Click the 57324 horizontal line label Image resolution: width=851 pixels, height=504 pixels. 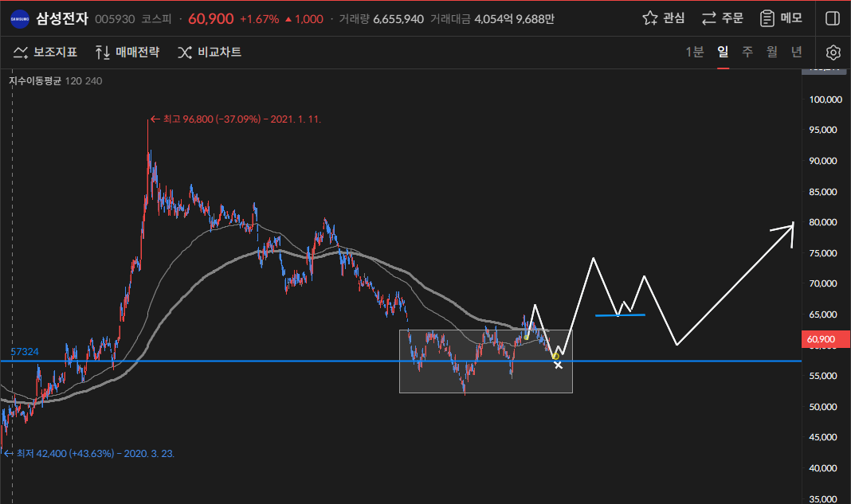click(25, 352)
